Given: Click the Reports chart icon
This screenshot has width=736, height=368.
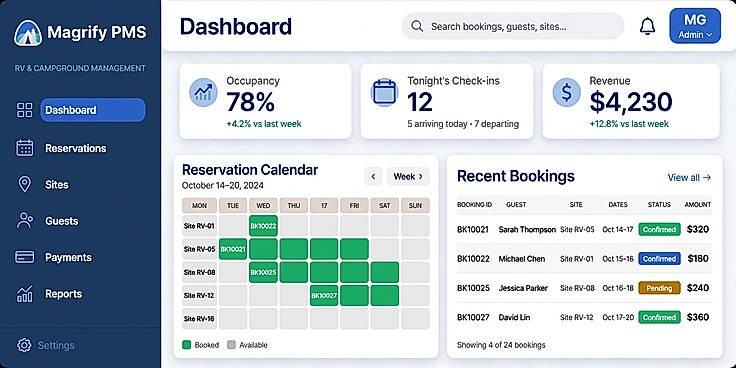Looking at the screenshot, I should pyautogui.click(x=24, y=294).
